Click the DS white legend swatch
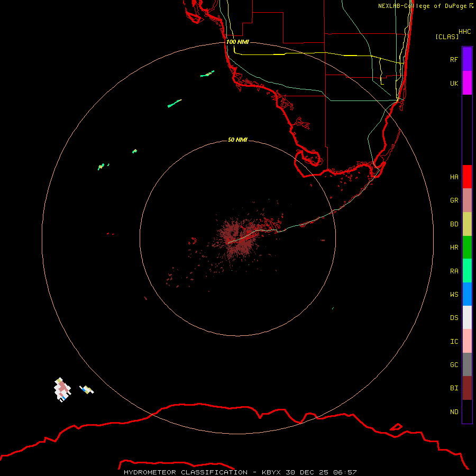476x476 pixels. (467, 317)
